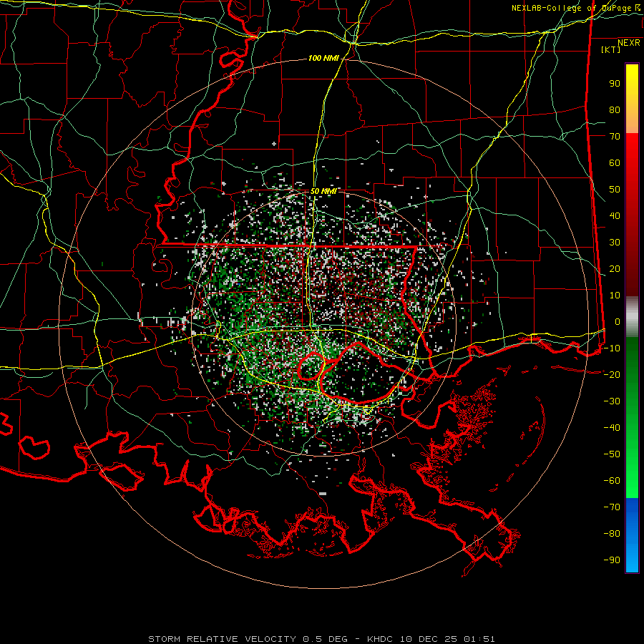Viewport: 644px width, 644px height.
Task: Click the "0.5 DEG" elevation angle text
Action: pyautogui.click(x=326, y=639)
